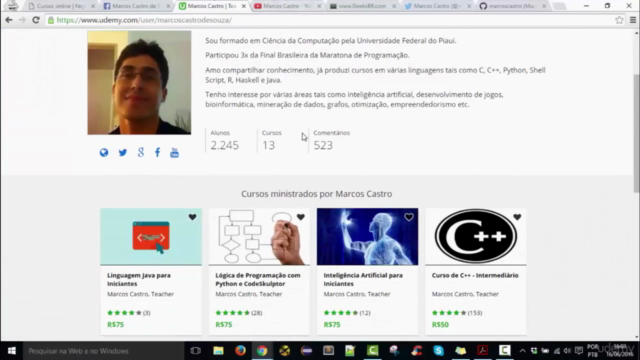Open Adobe Acrobat from the taskbar
Viewport: 640px width, 360px height.
483,351
